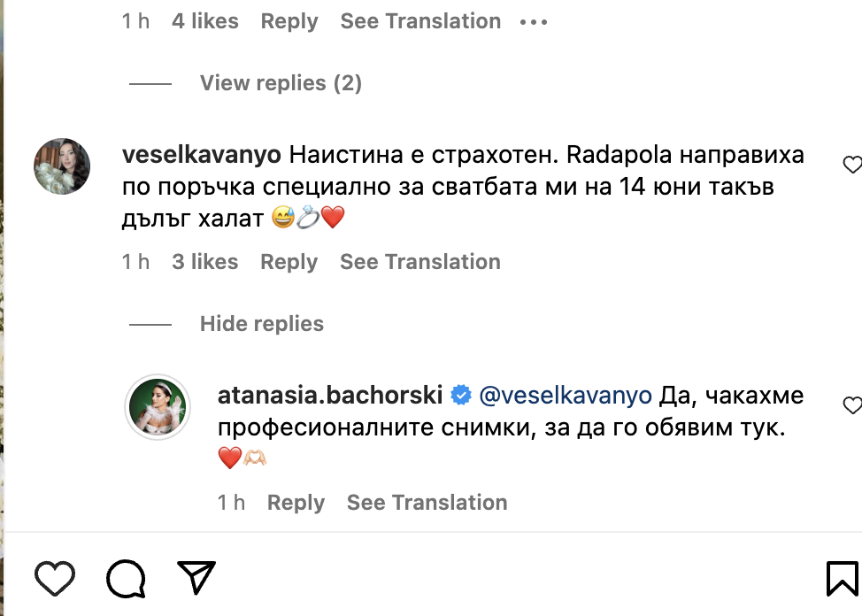
Task: Reply to veselkavanyo's comment
Action: point(289,262)
